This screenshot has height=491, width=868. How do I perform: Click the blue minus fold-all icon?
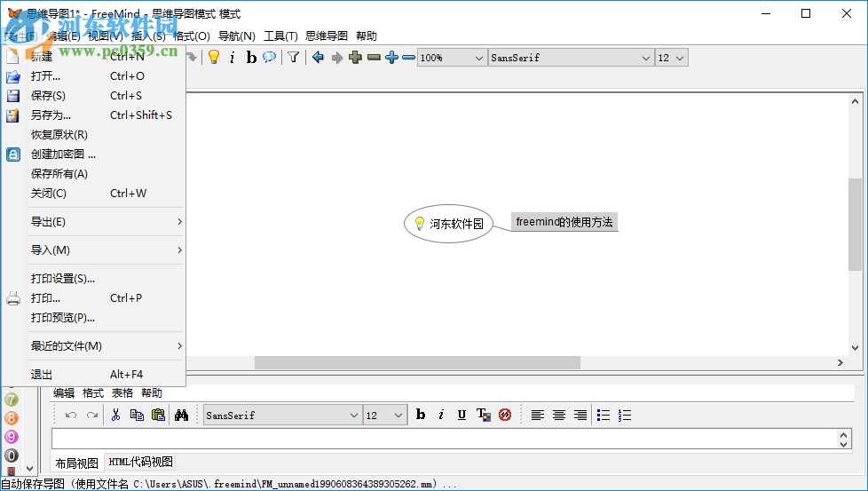[x=408, y=57]
